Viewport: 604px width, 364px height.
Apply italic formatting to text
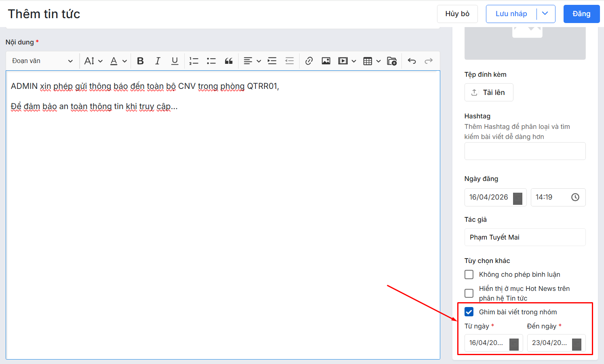pyautogui.click(x=158, y=61)
